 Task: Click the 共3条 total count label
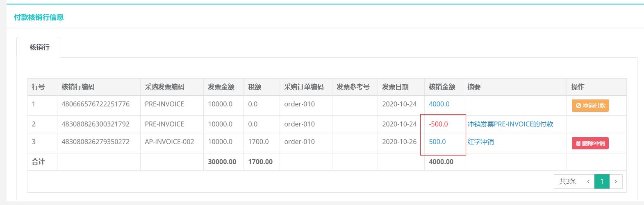(x=568, y=181)
